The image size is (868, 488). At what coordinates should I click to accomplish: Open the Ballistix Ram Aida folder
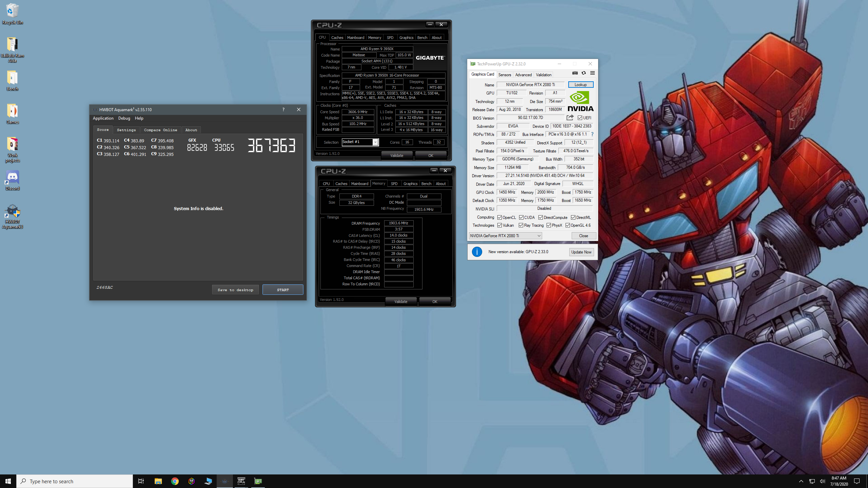click(x=12, y=50)
